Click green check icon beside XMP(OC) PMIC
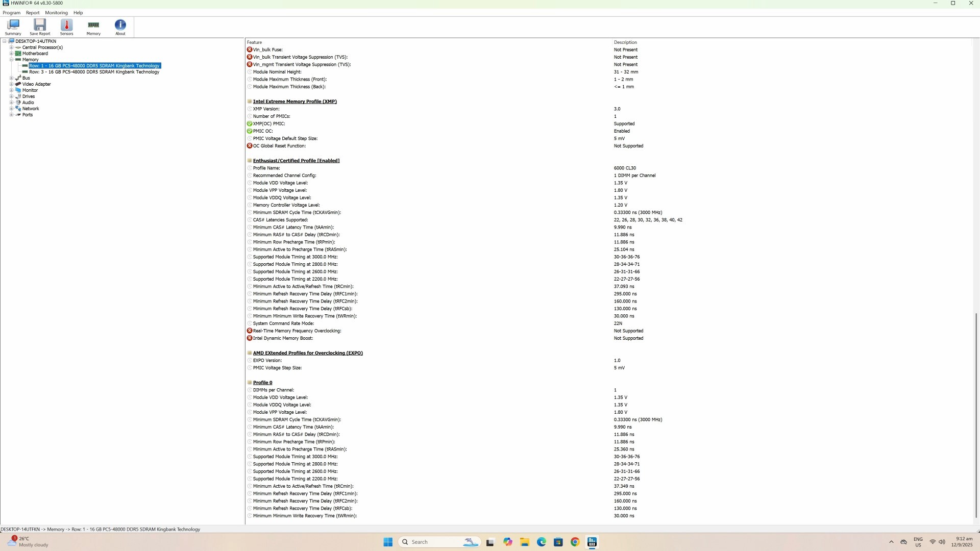Screen dimensions: 980x551 (250, 123)
